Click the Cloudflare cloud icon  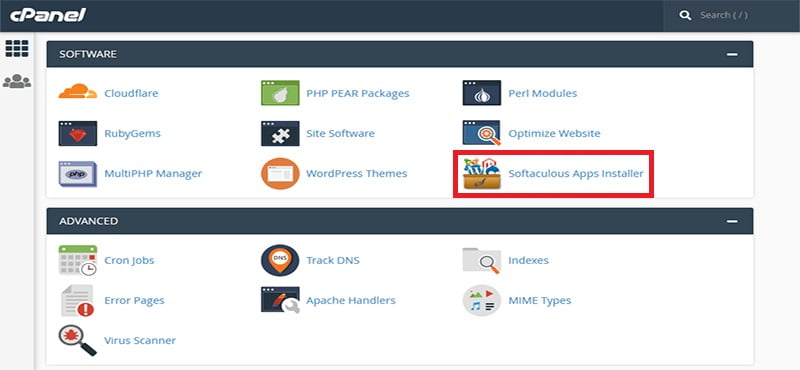pos(78,92)
